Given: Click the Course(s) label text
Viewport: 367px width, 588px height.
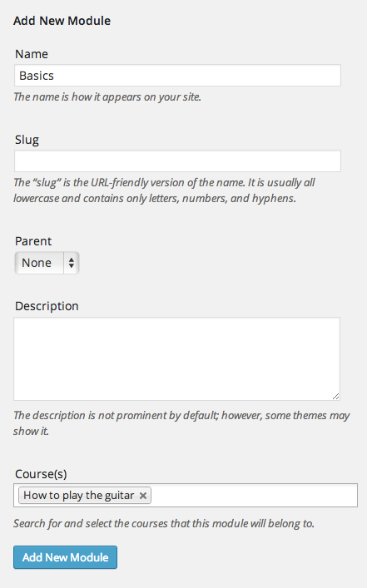Looking at the screenshot, I should click(41, 474).
